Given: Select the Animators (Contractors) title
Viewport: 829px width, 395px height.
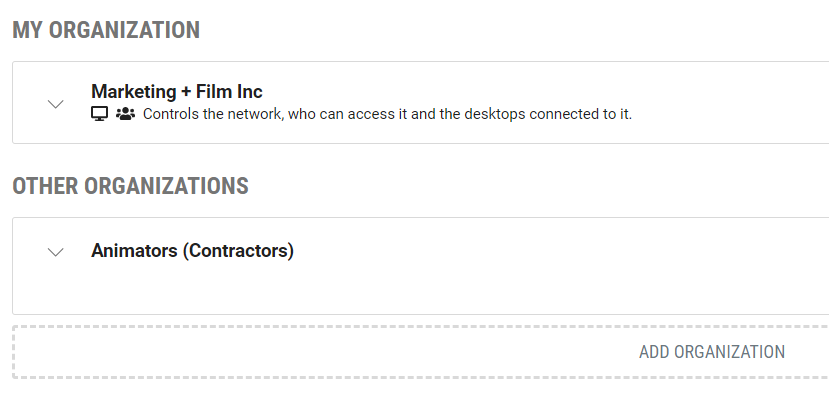Looking at the screenshot, I should click(x=192, y=251).
